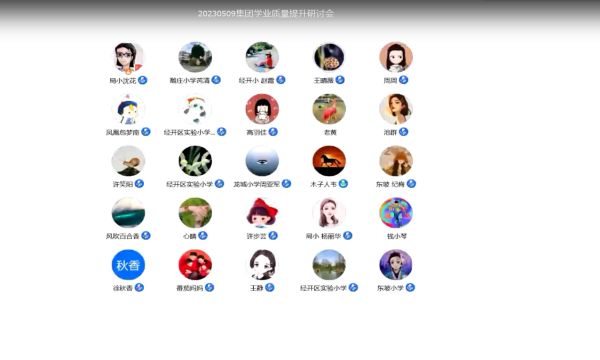Select the panda-like avatar of 经开区实验小学...

[195, 109]
